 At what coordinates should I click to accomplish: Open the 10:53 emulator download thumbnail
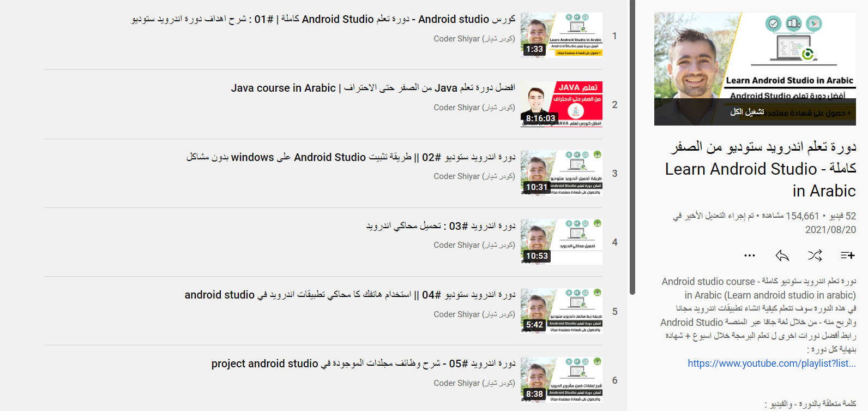click(562, 242)
